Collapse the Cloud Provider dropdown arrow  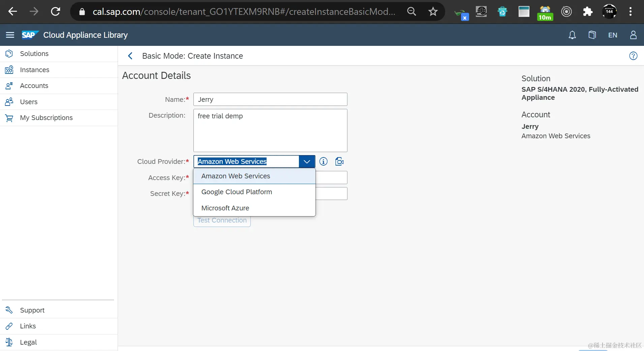(x=307, y=162)
